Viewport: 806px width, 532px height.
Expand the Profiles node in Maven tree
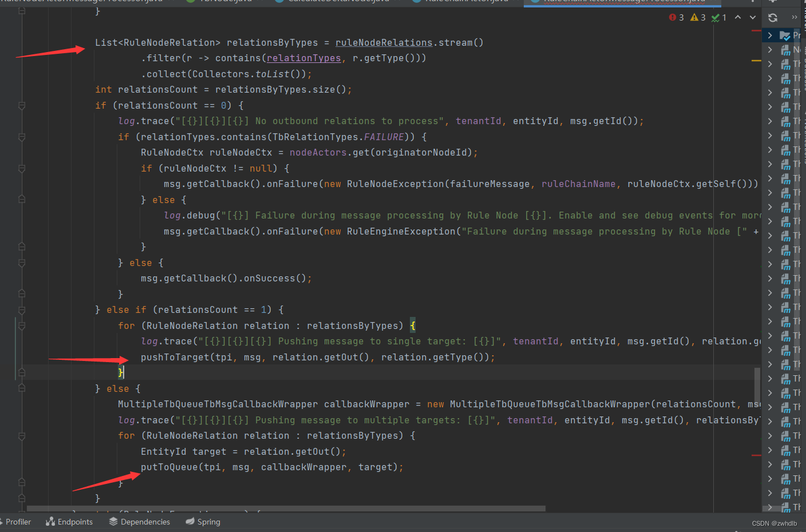[770, 35]
